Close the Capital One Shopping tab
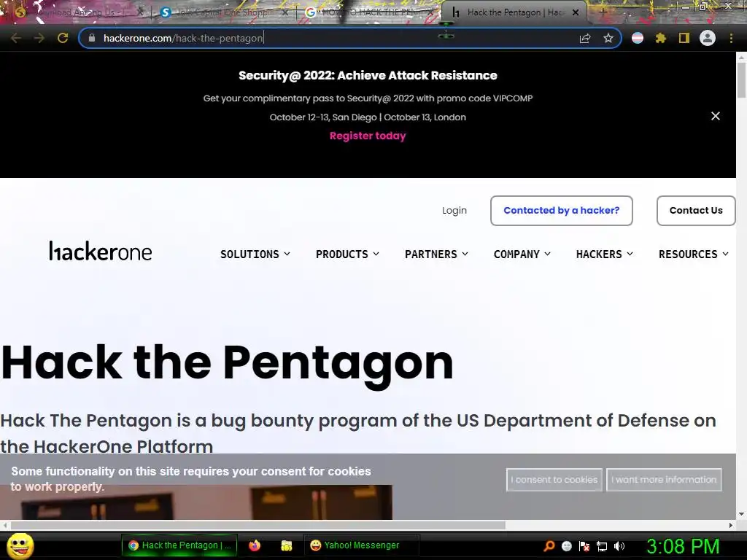This screenshot has height=560, width=747. (x=285, y=12)
